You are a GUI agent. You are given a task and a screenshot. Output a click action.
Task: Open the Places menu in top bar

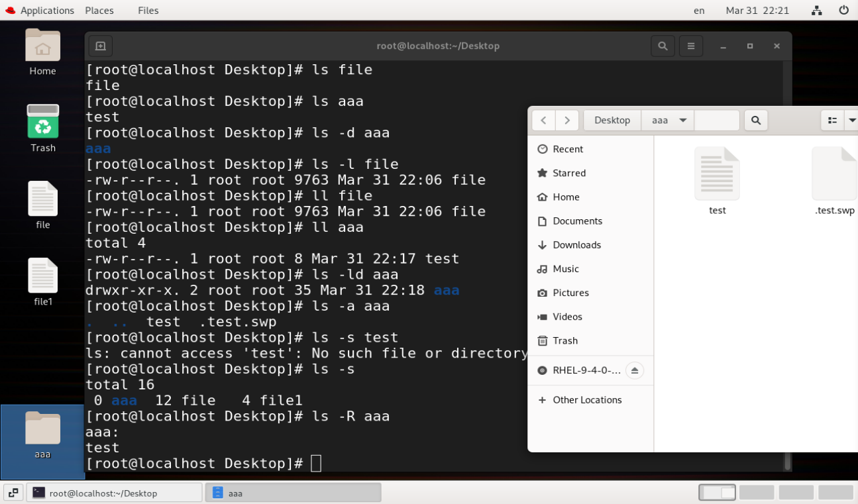(x=99, y=10)
